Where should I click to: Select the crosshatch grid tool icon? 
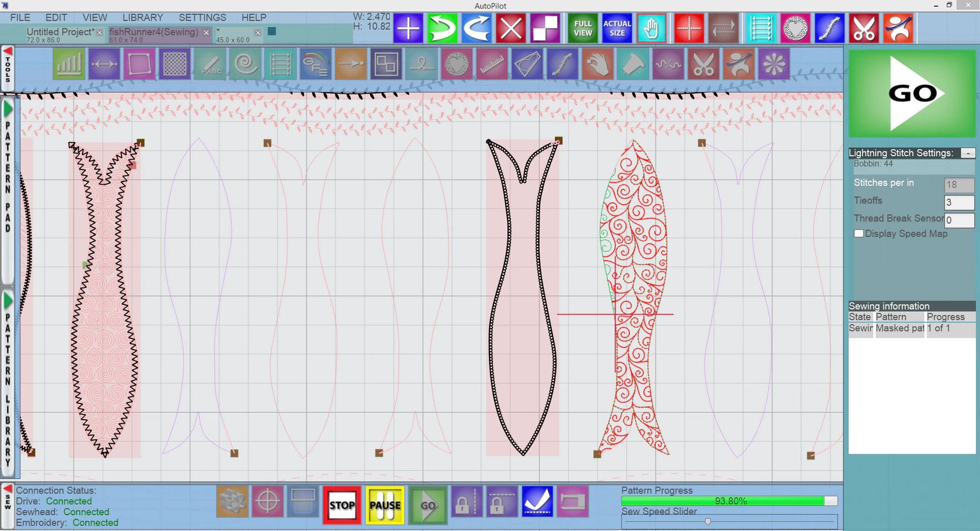click(x=174, y=64)
